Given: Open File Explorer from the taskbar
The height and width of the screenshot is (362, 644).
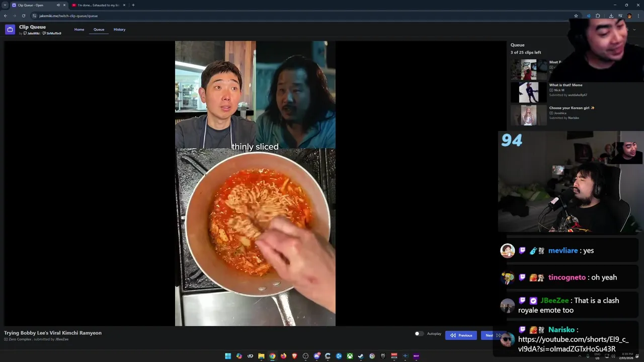Looking at the screenshot, I should click(x=261, y=356).
